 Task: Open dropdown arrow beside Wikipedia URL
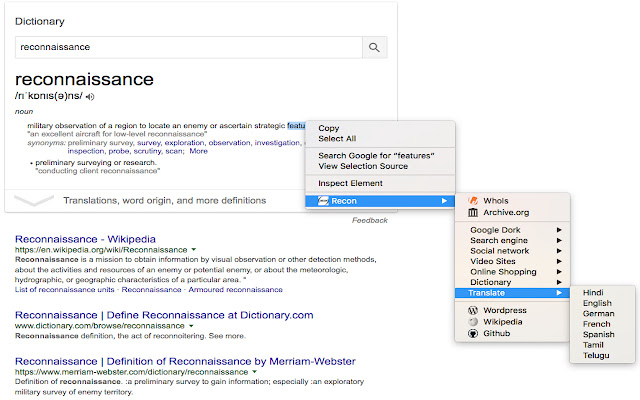pos(194,249)
